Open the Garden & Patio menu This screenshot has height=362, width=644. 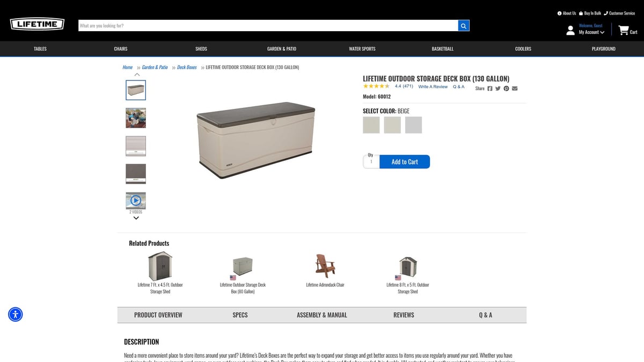click(x=282, y=49)
